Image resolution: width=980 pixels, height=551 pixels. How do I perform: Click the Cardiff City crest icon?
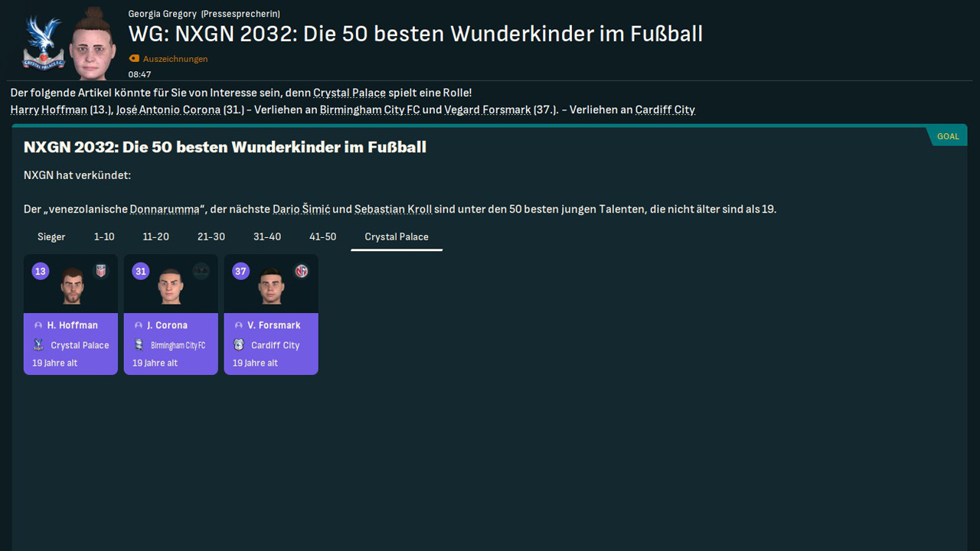239,345
